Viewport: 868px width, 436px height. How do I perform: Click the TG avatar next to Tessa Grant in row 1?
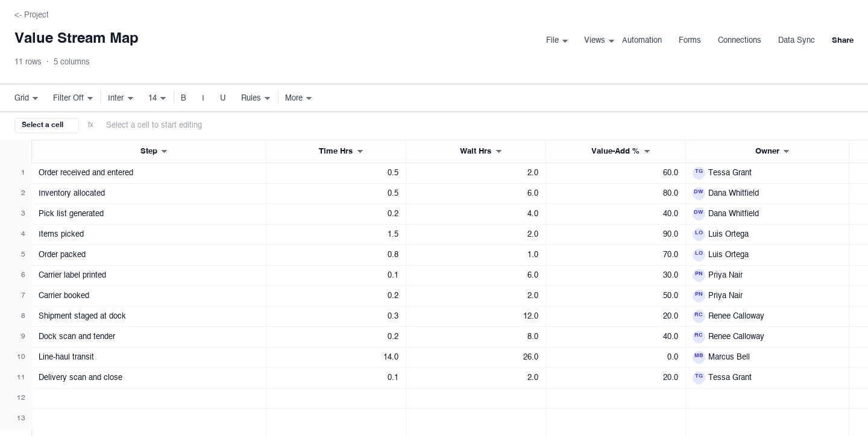(699, 173)
